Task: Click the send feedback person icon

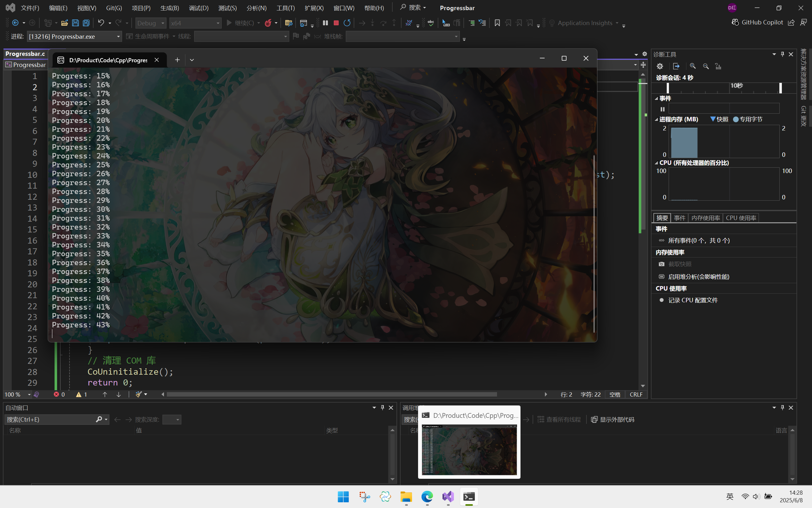Action: [x=803, y=23]
